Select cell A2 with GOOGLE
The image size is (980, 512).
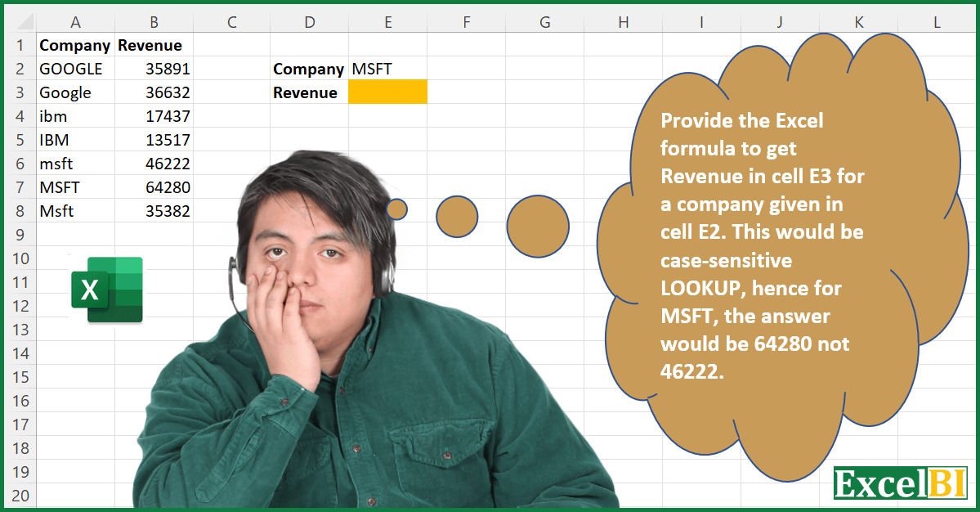75,68
